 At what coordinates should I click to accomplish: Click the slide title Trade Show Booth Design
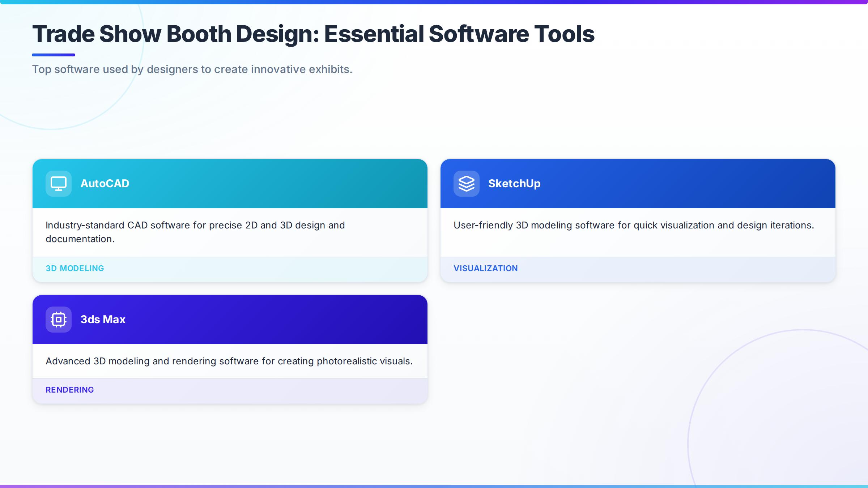tap(313, 34)
